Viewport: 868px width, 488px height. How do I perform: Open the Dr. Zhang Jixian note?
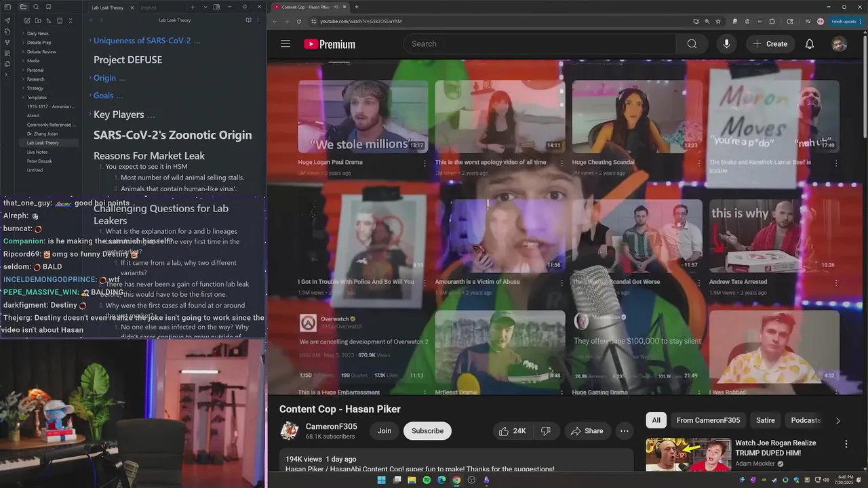42,134
